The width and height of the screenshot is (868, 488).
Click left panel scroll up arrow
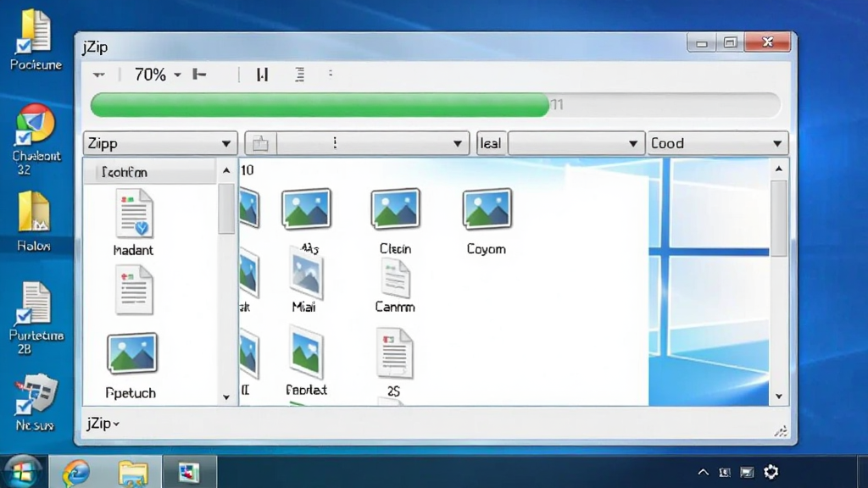pyautogui.click(x=225, y=170)
